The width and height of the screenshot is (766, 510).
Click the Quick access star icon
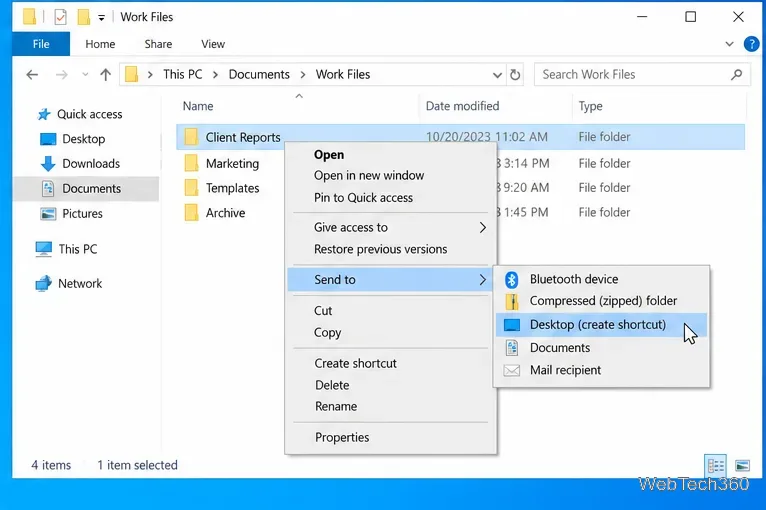point(44,114)
